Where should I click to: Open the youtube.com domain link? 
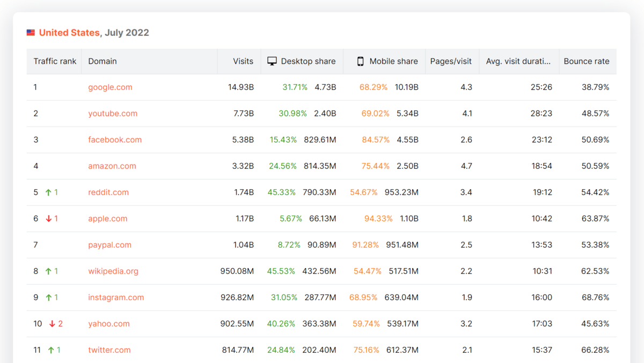point(113,113)
